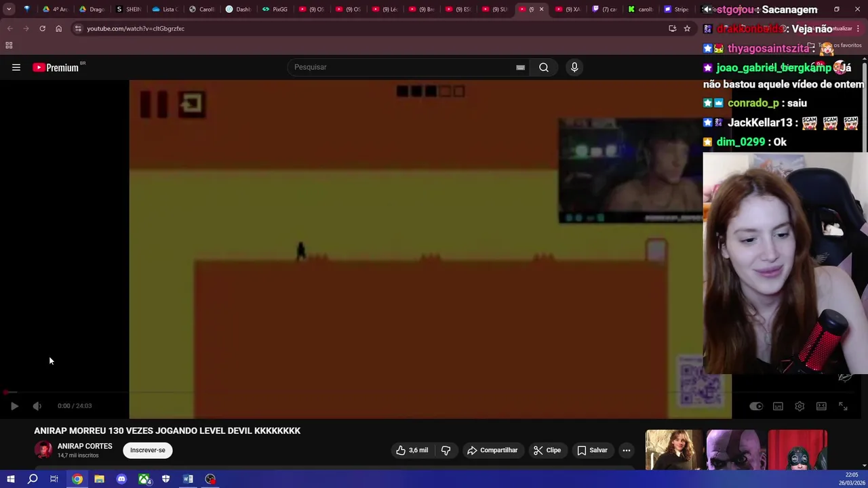Open ANIRAP CORTES channel avatar
The image size is (868, 488).
(x=43, y=450)
